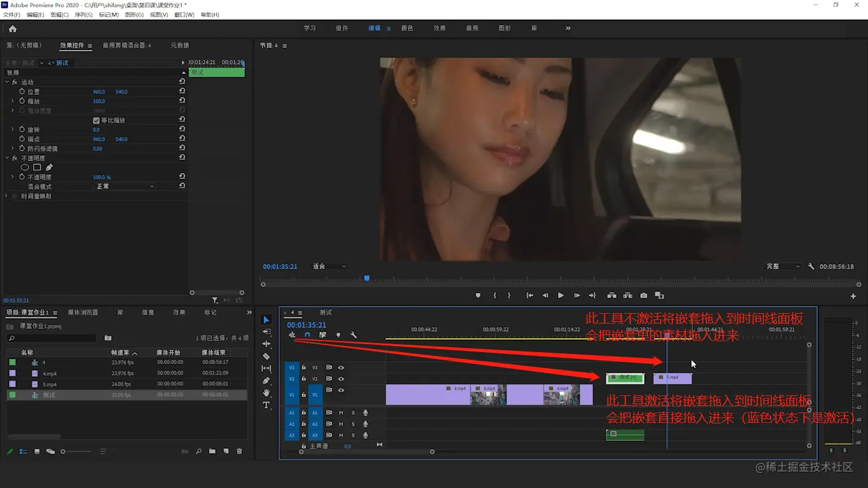Toggle lock on track V3
868x488 pixels.
(x=304, y=367)
